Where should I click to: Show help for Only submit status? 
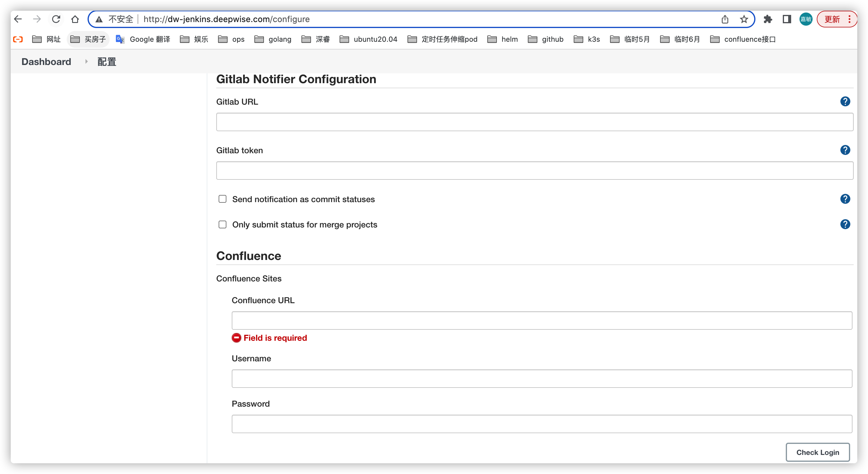click(845, 224)
